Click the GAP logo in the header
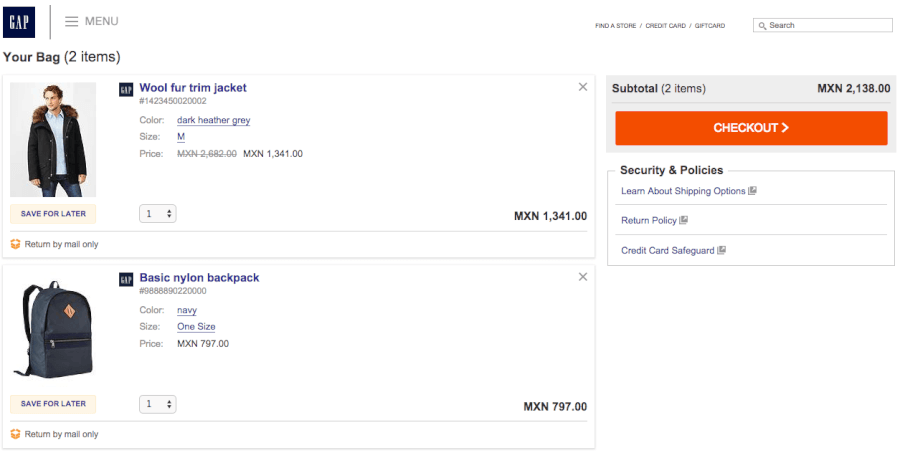Viewport: 900px width, 453px height. click(18, 21)
